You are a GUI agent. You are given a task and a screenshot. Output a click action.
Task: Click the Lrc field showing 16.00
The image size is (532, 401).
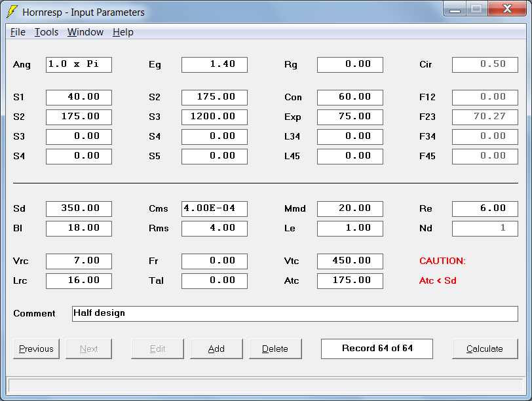[x=79, y=281]
